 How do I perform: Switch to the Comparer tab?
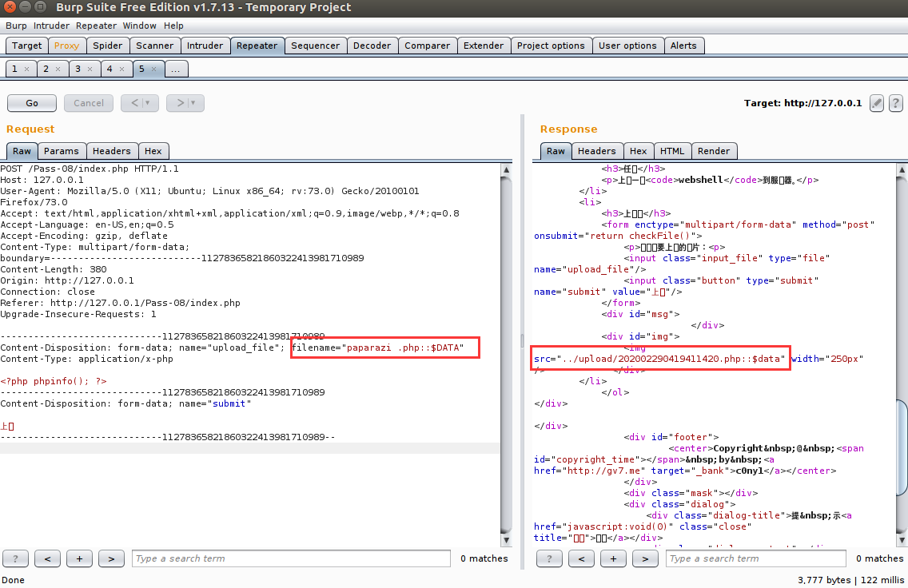coord(428,46)
